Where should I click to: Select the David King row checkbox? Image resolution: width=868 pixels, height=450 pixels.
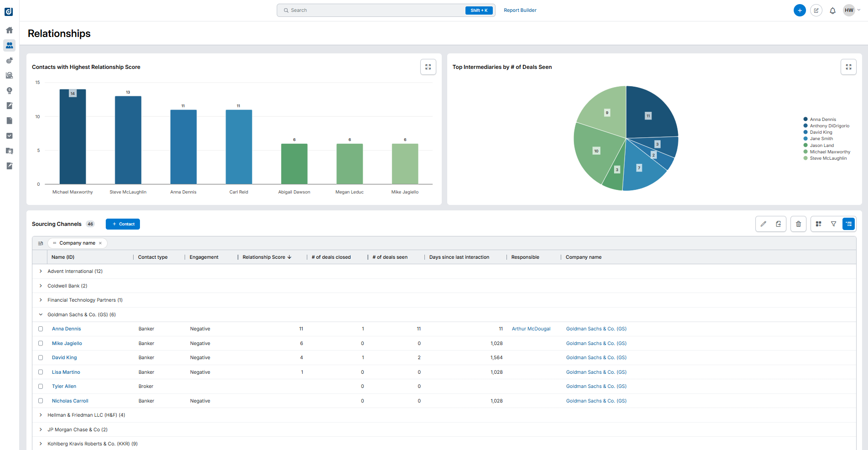point(41,358)
